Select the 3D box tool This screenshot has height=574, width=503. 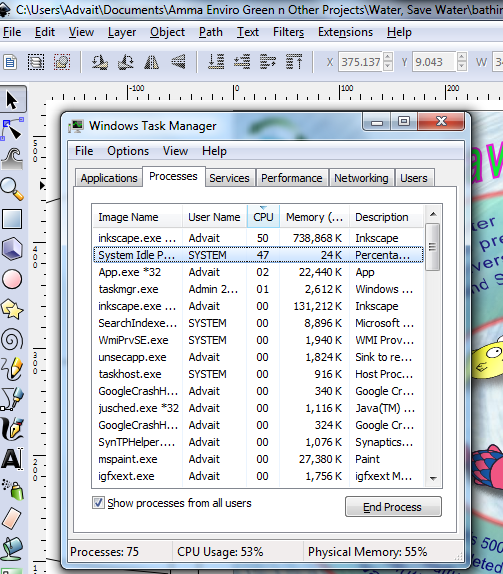[12, 249]
